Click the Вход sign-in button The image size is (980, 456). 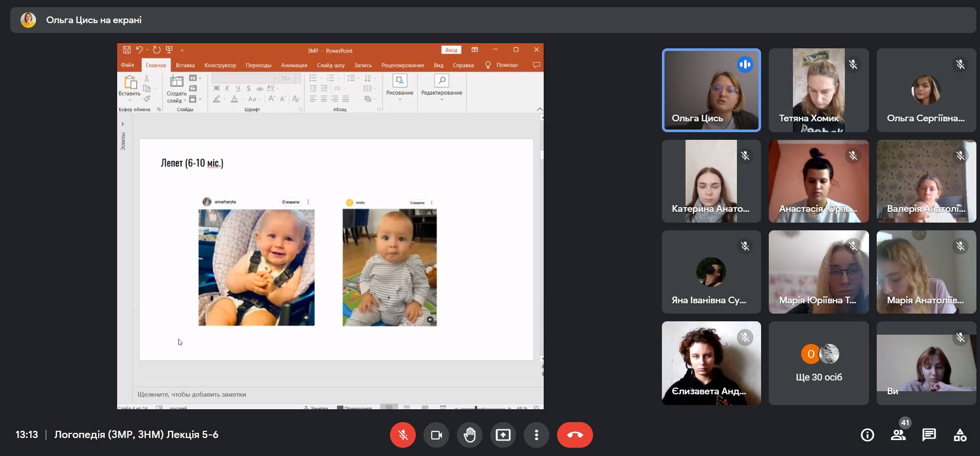(451, 50)
